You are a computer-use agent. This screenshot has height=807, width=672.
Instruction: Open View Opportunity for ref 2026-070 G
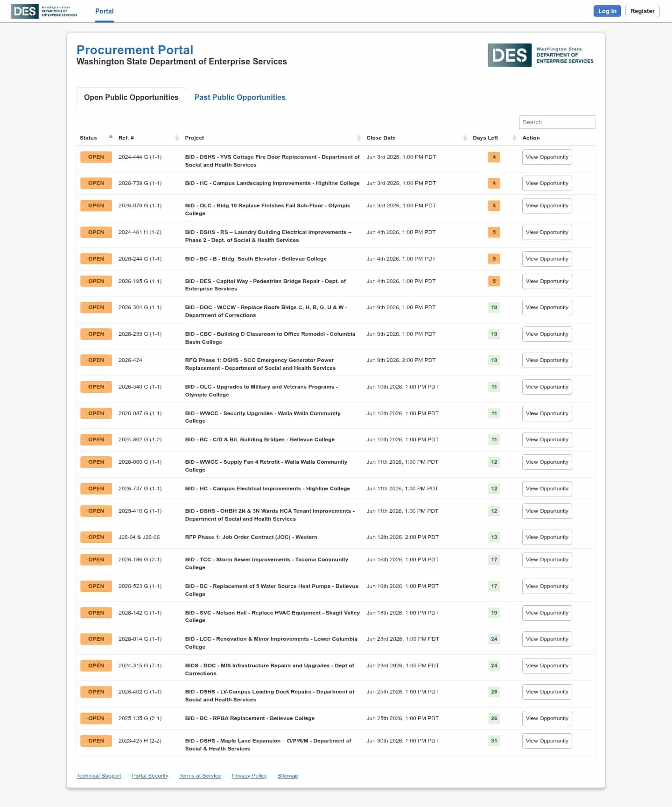pos(547,205)
